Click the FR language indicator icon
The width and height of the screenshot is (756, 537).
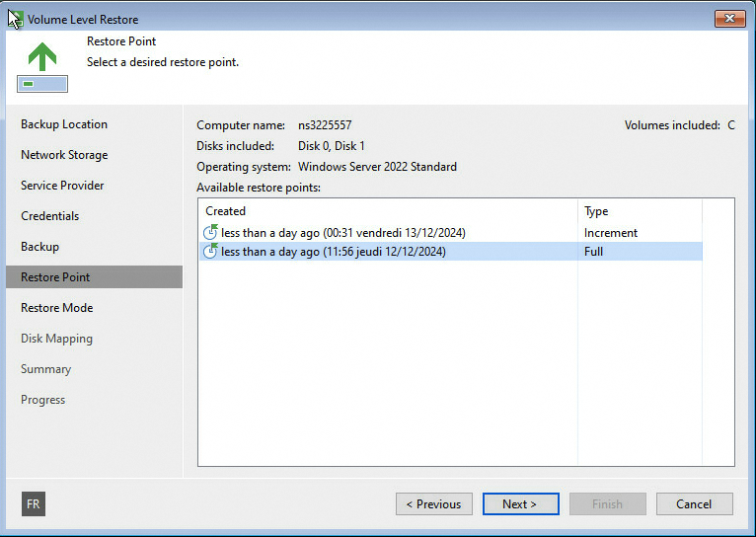pyautogui.click(x=34, y=503)
